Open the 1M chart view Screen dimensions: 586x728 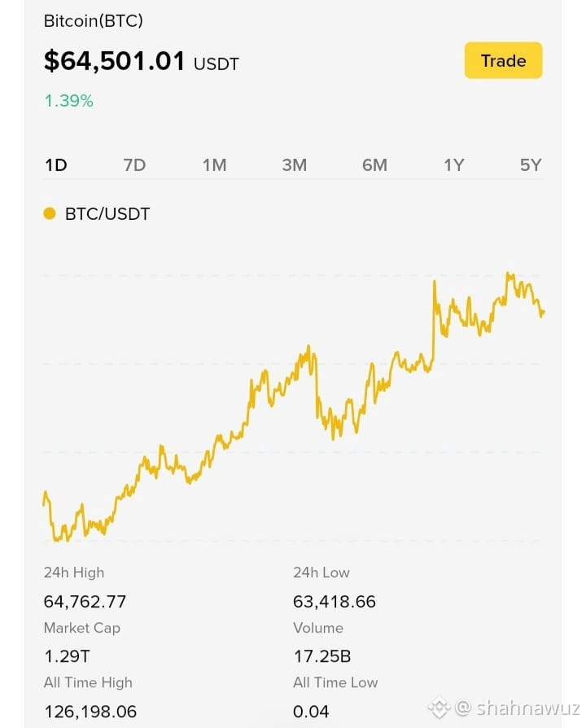(214, 164)
